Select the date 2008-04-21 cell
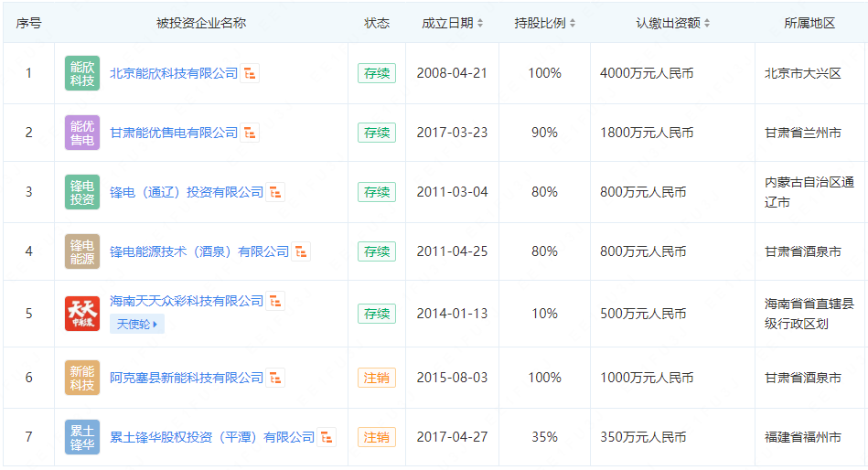The height and width of the screenshot is (470, 868). (x=452, y=73)
